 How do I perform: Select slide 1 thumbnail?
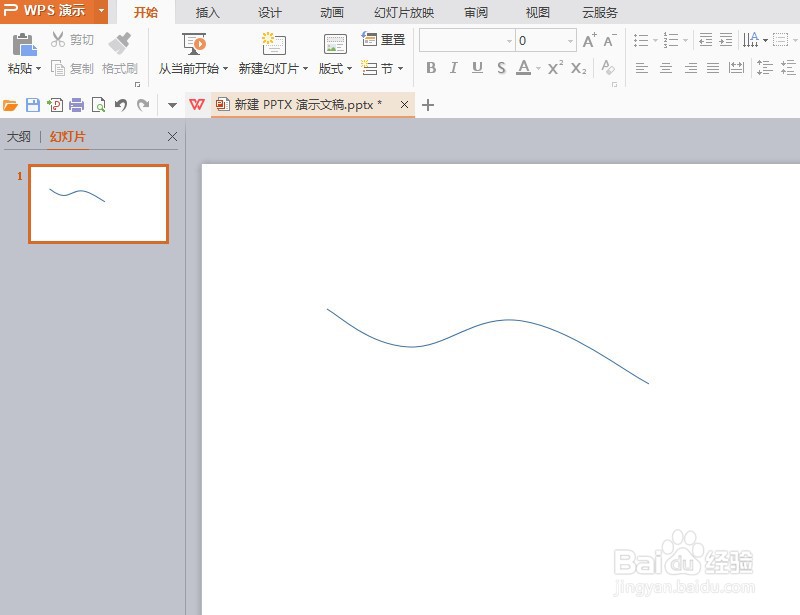pos(98,204)
